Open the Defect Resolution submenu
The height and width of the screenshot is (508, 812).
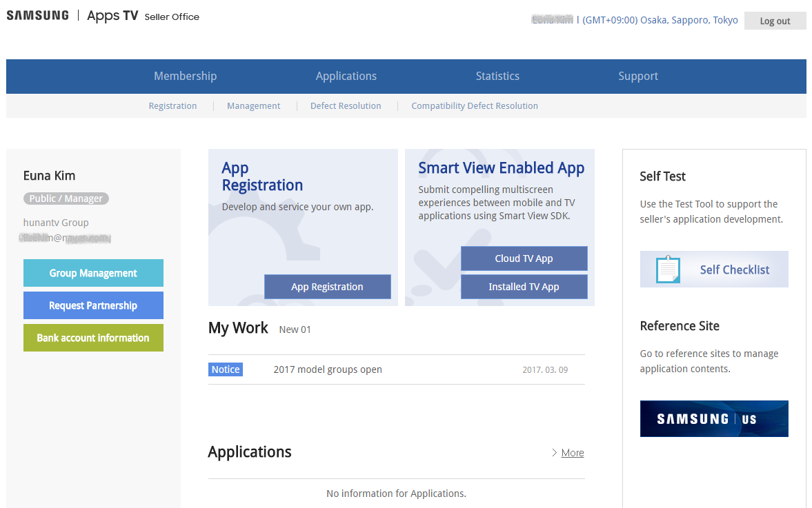346,106
